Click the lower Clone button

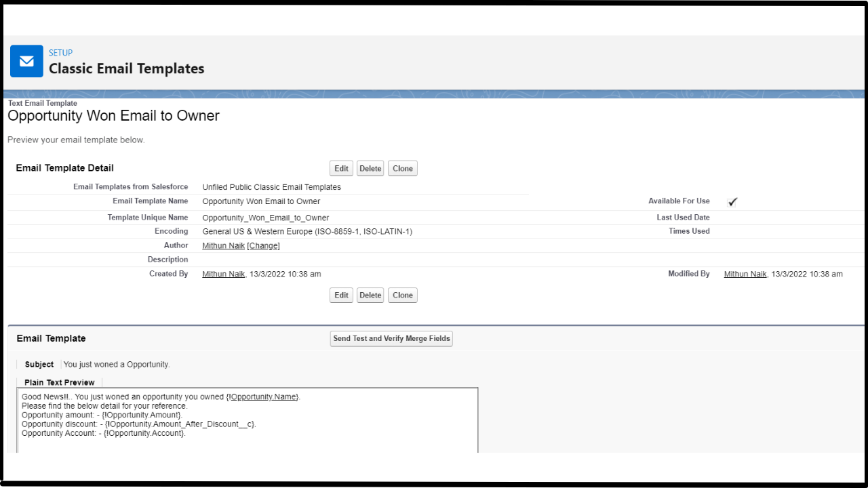tap(403, 295)
